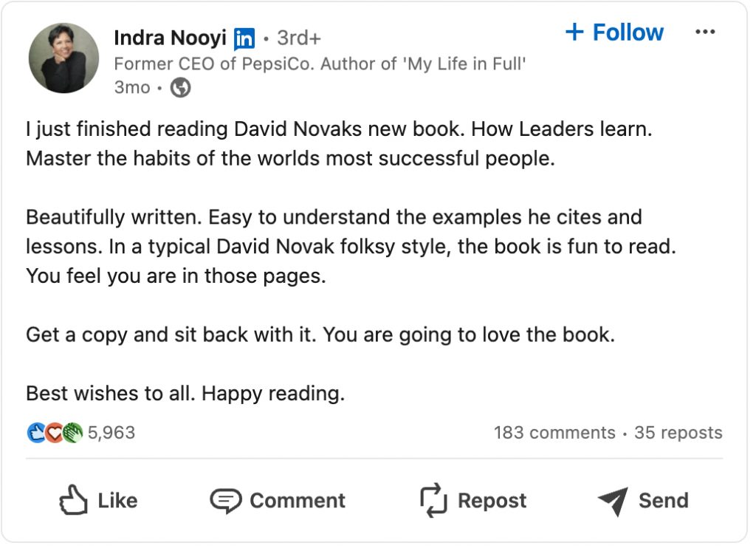Click the 3rd+ connection degree label
Image resolution: width=756 pixels, height=551 pixels.
point(299,38)
